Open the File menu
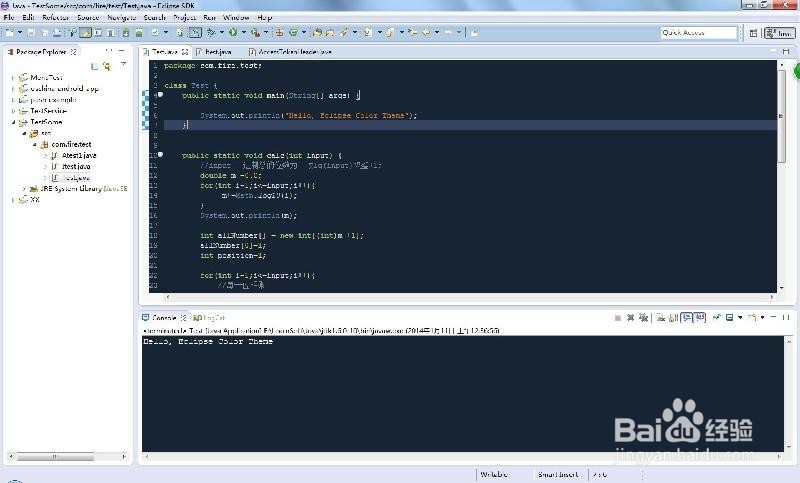 click(9, 17)
